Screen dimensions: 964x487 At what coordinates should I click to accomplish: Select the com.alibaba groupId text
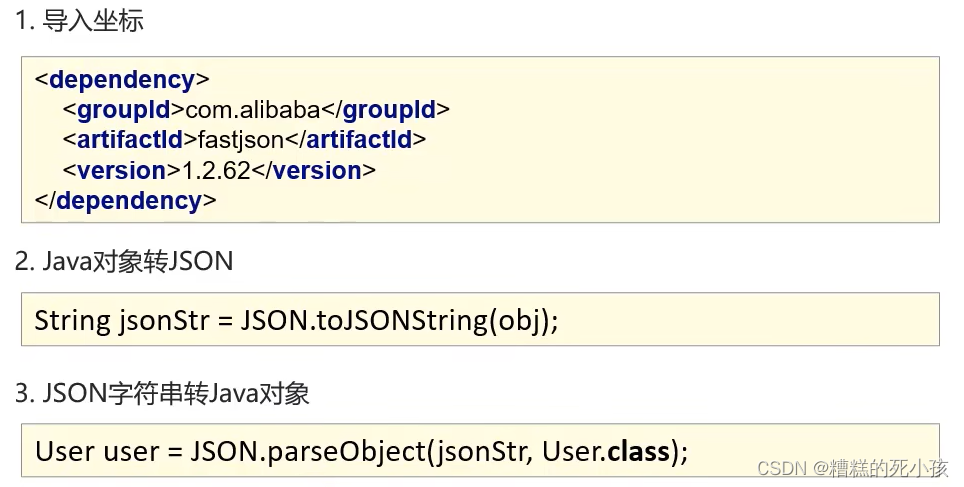(253, 109)
